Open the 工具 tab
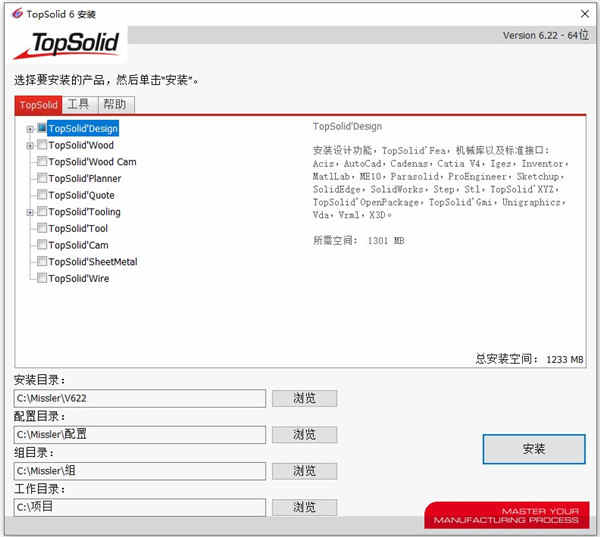This screenshot has height=537, width=600. [x=80, y=104]
